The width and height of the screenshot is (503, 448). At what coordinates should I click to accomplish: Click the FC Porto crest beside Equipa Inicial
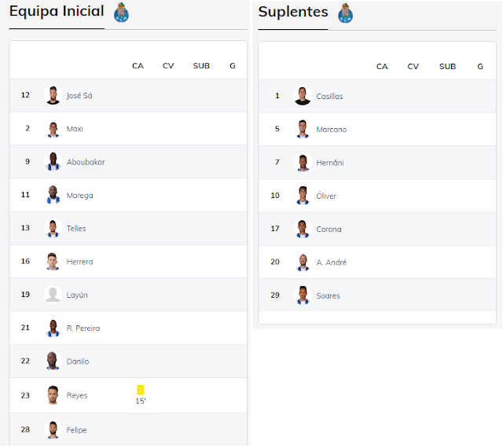pos(121,13)
